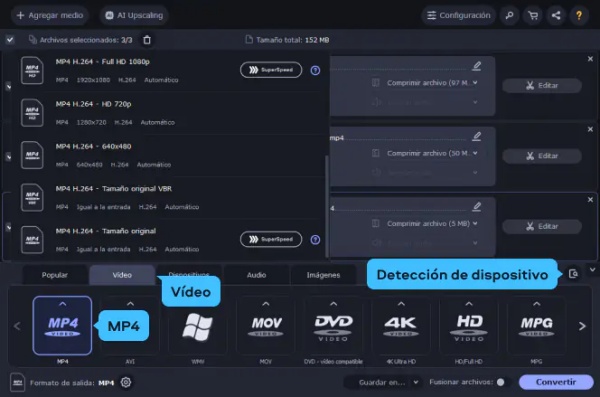Viewport: 600px width, 397px height.
Task: Switch to the Imágenes tab
Action: [323, 275]
